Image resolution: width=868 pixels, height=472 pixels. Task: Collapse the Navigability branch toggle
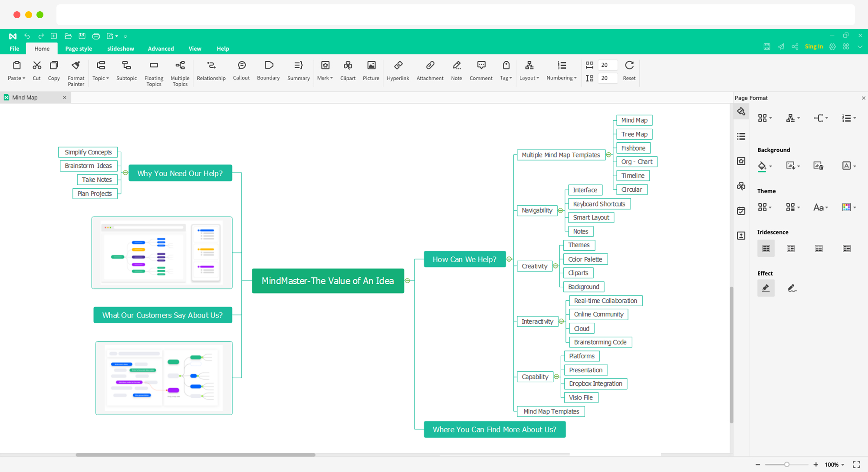coord(561,210)
